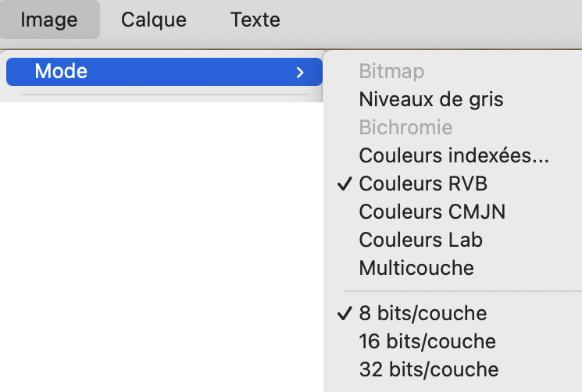
Task: Select Niveaux de gris mode
Action: 430,100
